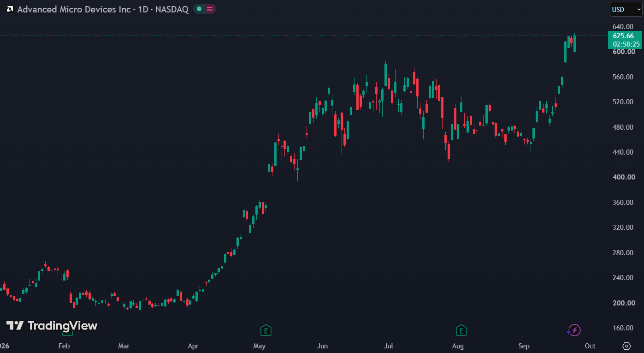The height and width of the screenshot is (353, 644).
Task: Click the current price label 625.66
Action: click(623, 36)
